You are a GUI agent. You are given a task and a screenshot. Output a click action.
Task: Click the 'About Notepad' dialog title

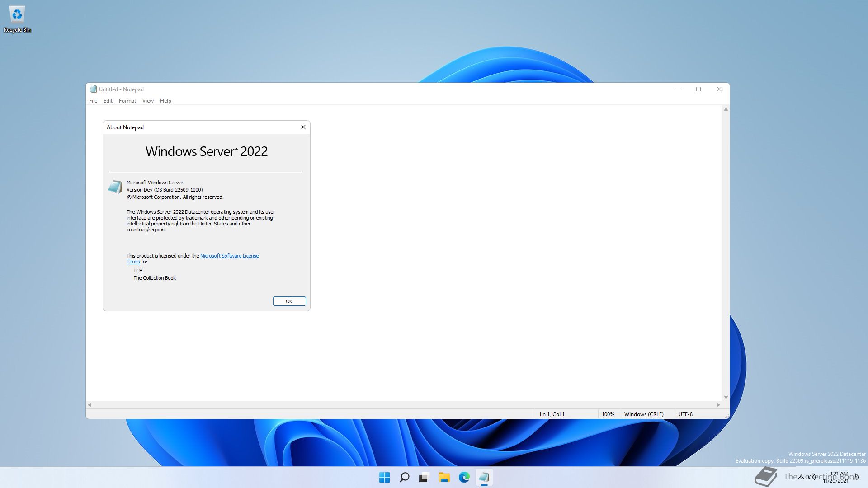(x=125, y=127)
